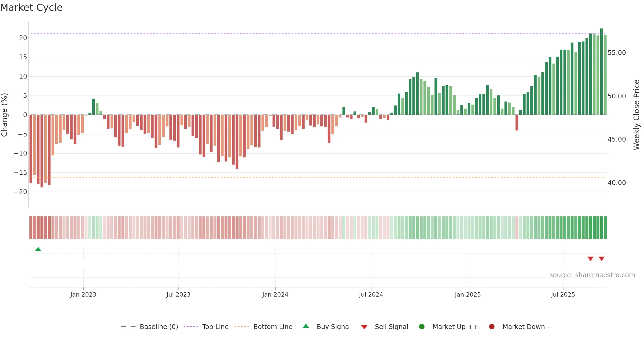The width and height of the screenshot is (644, 362).
Task: Click the green Buy Signal triangle marker
Action: point(38,249)
